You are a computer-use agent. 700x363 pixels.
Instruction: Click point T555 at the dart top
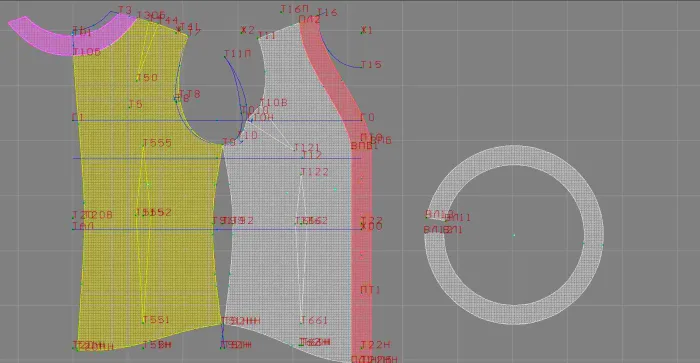click(x=157, y=143)
